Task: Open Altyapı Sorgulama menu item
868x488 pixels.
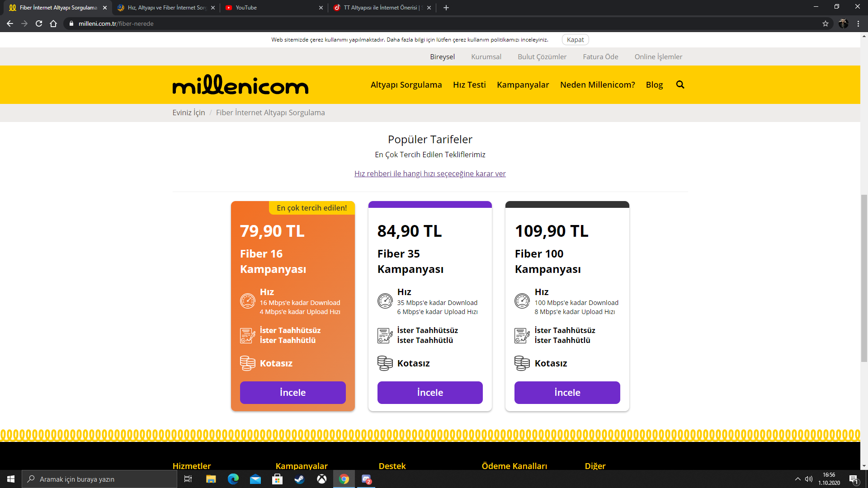Action: [406, 84]
